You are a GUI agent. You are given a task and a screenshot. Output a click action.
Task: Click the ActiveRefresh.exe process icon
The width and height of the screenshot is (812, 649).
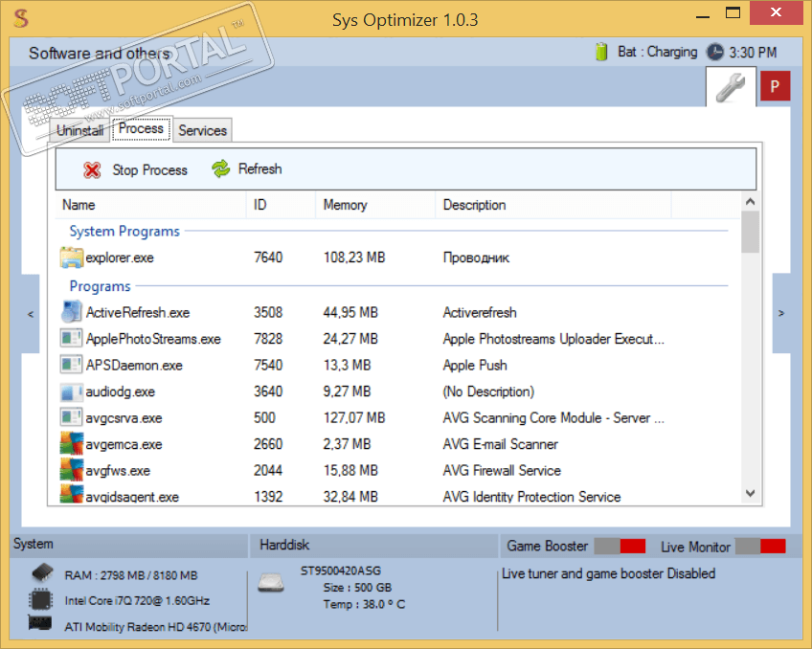point(72,312)
